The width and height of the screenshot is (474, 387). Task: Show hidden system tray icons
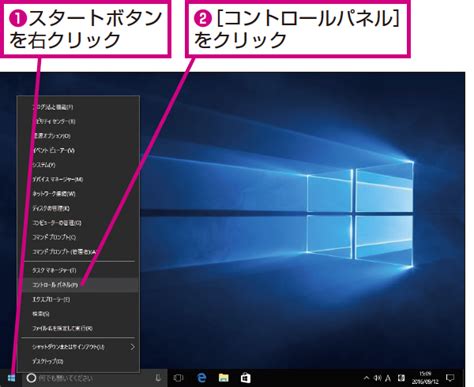[x=366, y=378]
